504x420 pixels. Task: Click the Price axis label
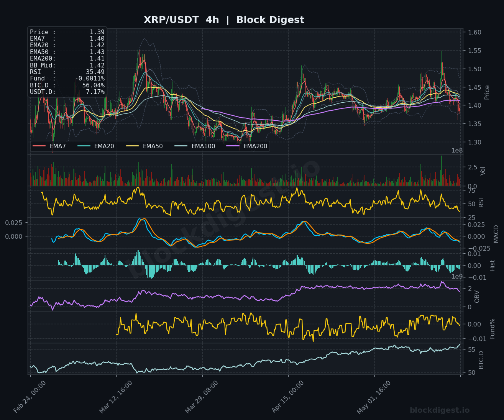487,92
